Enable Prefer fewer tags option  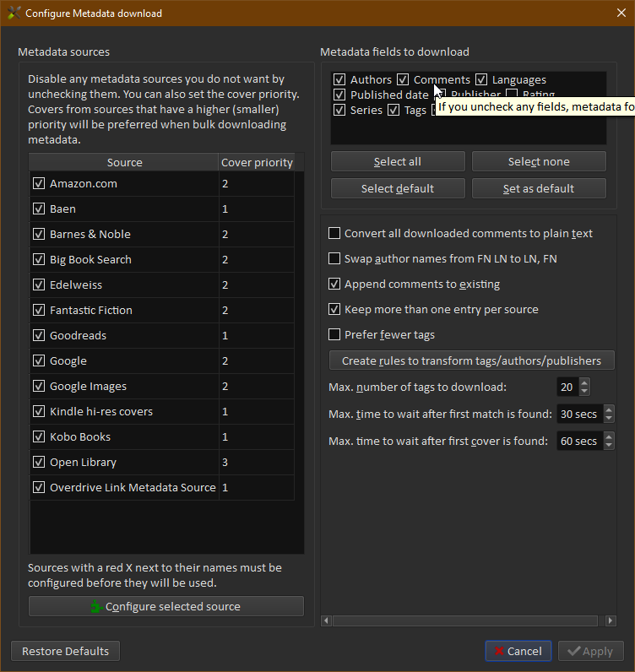(334, 334)
